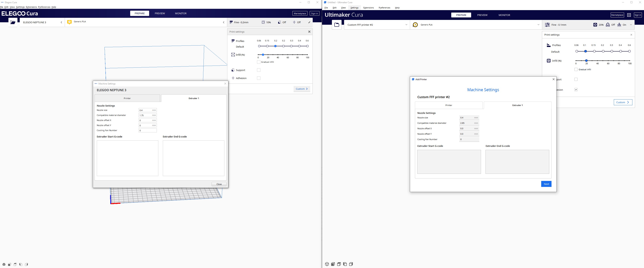Select front view icon in Elegoo Cura

10,264
